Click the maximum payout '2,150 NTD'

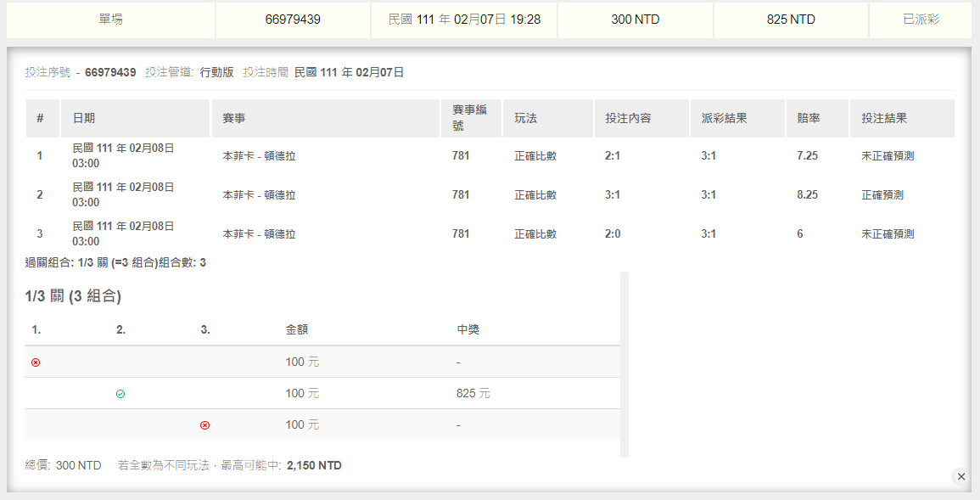tap(315, 466)
